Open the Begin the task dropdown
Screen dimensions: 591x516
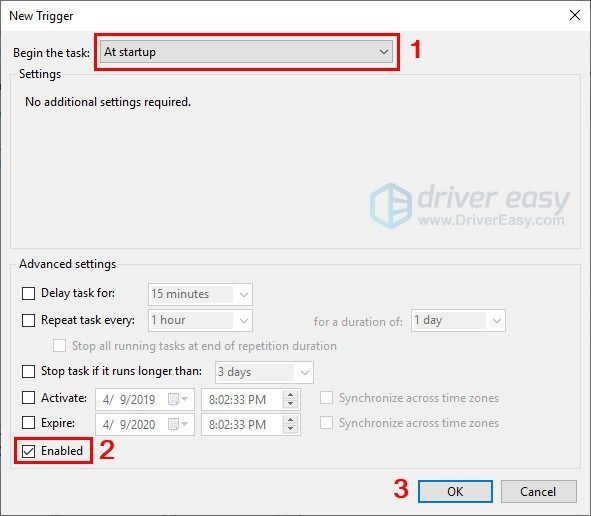247,52
